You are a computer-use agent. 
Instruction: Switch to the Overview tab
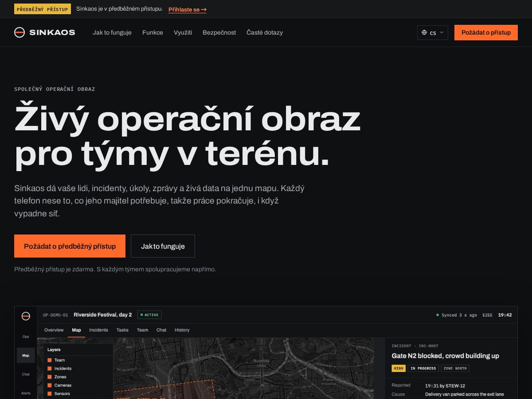click(x=54, y=330)
